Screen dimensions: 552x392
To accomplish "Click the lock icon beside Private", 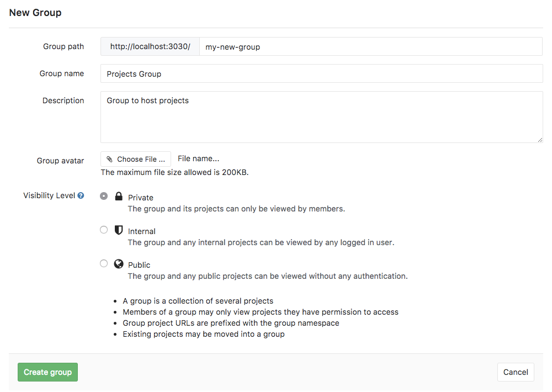I will click(x=119, y=197).
